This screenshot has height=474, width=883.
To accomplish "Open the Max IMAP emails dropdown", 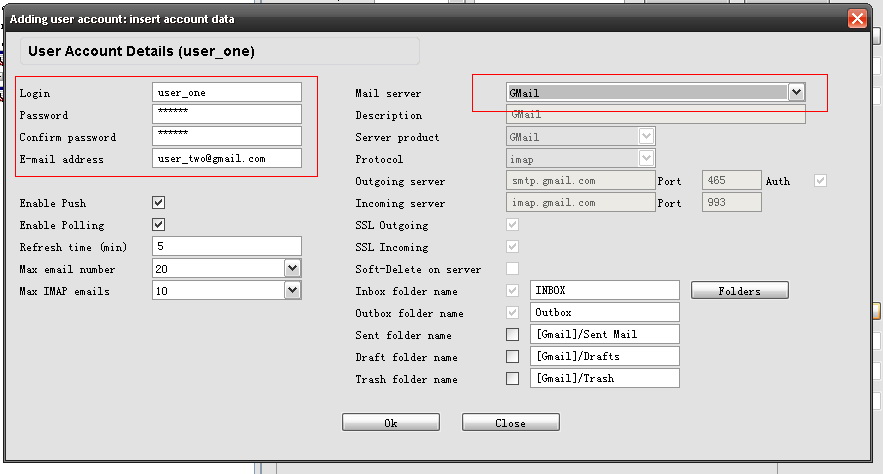I will point(292,290).
